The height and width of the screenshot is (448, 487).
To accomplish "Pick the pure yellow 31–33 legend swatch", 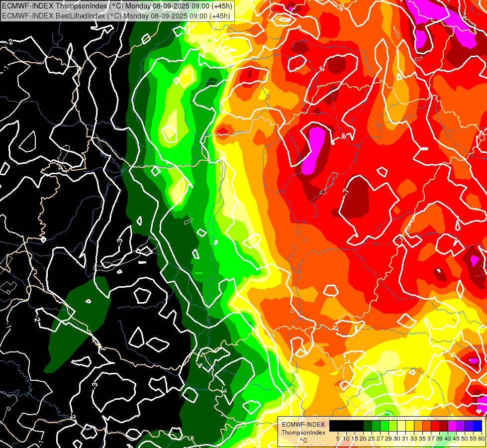I will [x=410, y=426].
